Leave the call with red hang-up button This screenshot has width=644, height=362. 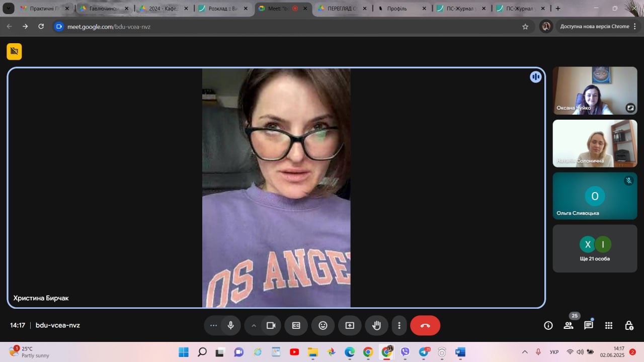point(425,325)
